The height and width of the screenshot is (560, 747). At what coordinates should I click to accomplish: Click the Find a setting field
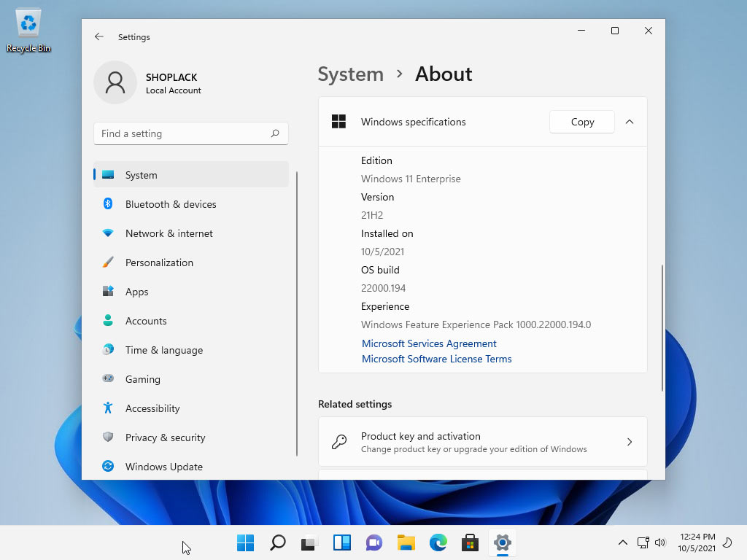pyautogui.click(x=191, y=133)
